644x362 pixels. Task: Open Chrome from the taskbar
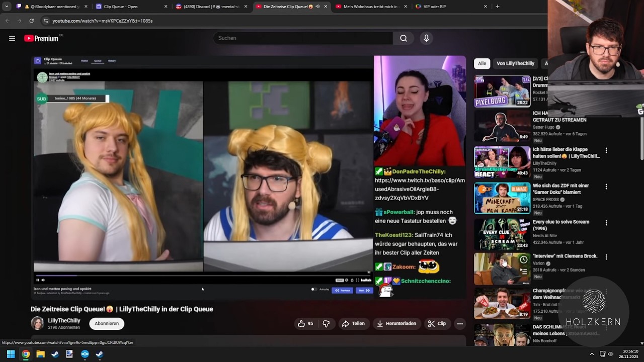point(26,354)
